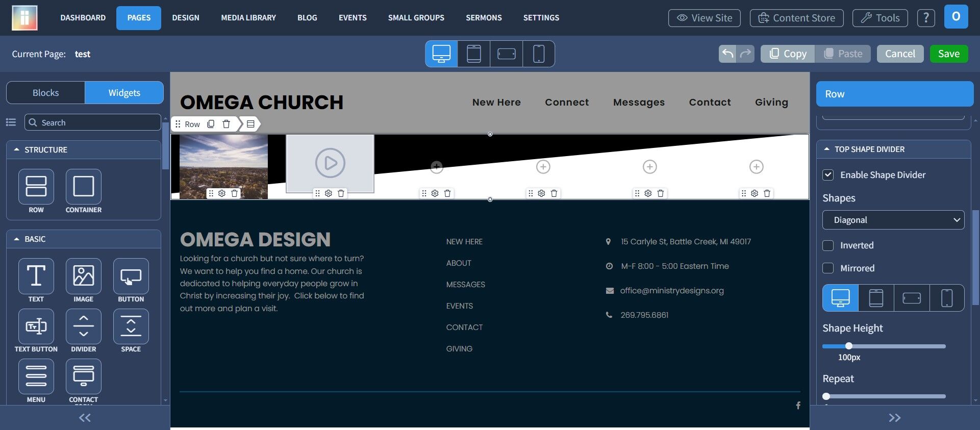This screenshot has width=980, height=430.
Task: Collapse the right settings panel
Action: click(895, 418)
